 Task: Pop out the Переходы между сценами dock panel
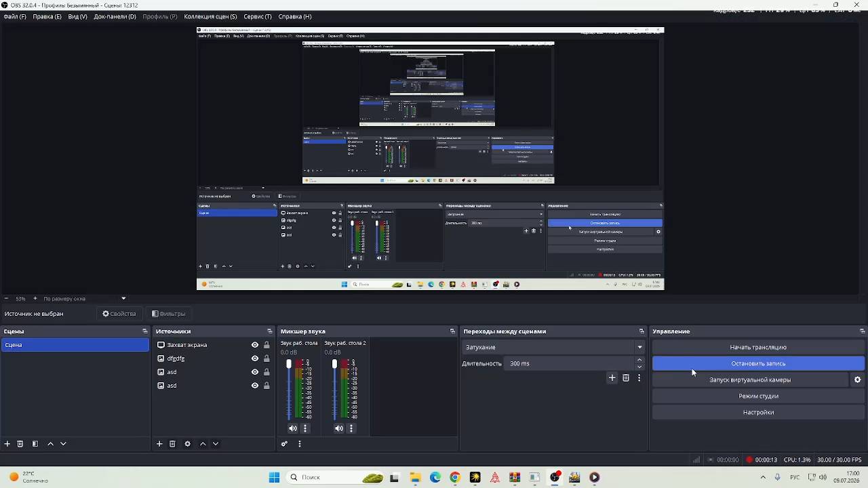pyautogui.click(x=642, y=331)
